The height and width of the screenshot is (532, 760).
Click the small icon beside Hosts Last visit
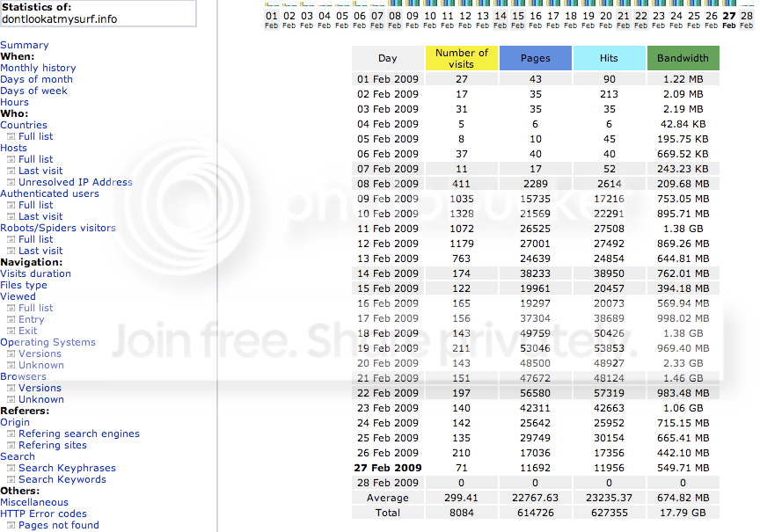coord(11,171)
